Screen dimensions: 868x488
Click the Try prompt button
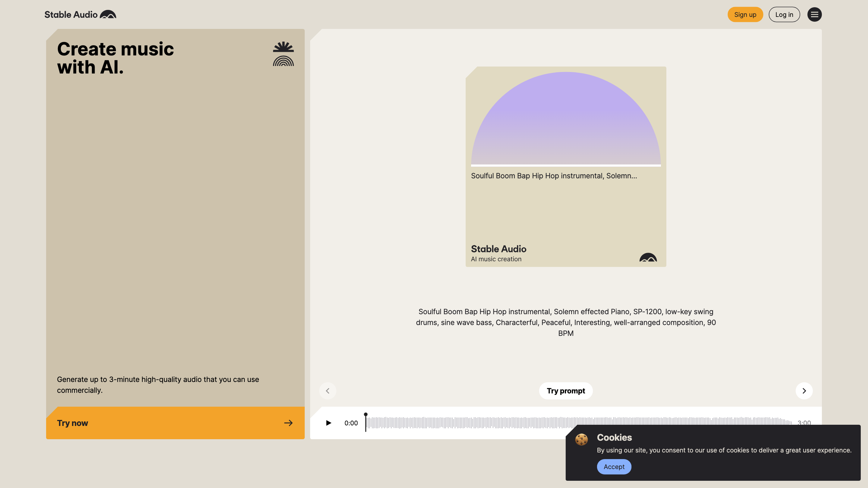pos(565,391)
